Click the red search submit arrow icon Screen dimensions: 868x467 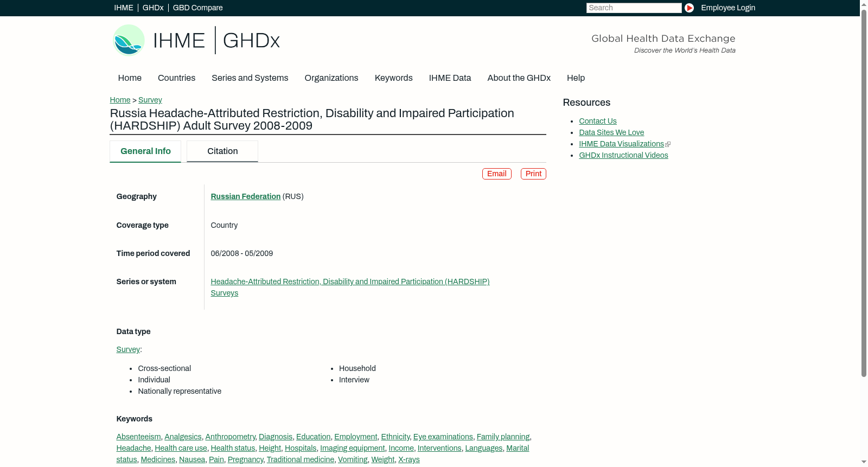click(689, 8)
